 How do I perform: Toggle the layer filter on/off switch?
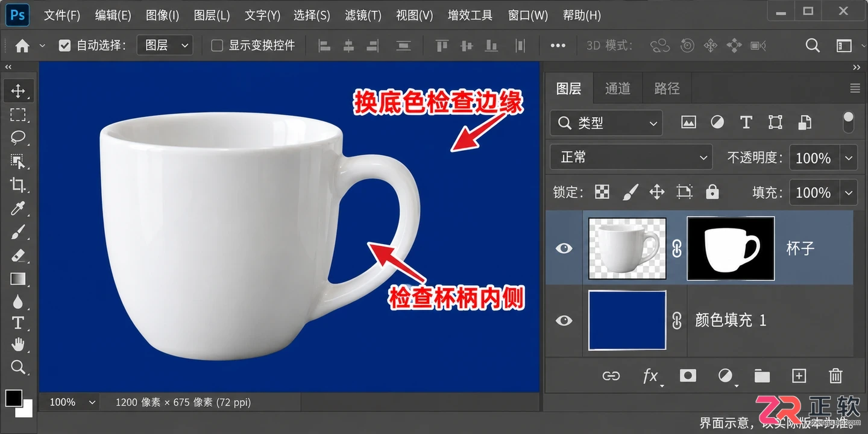(x=848, y=122)
